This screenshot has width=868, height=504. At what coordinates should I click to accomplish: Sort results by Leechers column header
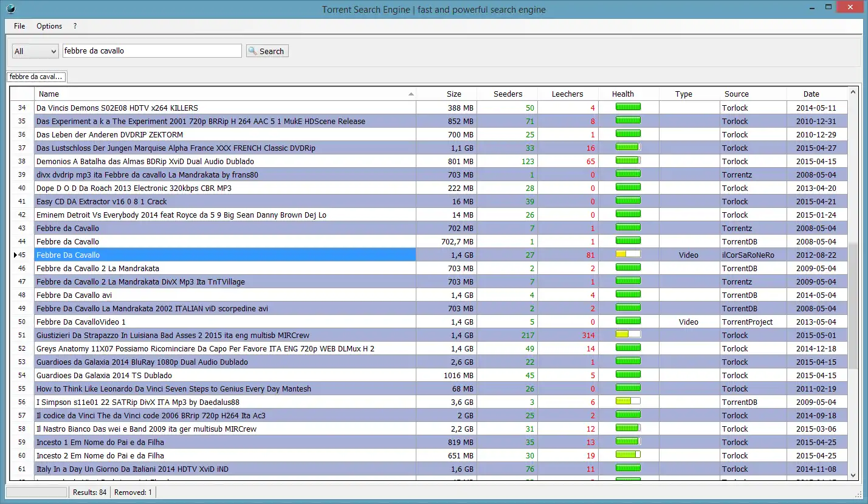click(568, 94)
